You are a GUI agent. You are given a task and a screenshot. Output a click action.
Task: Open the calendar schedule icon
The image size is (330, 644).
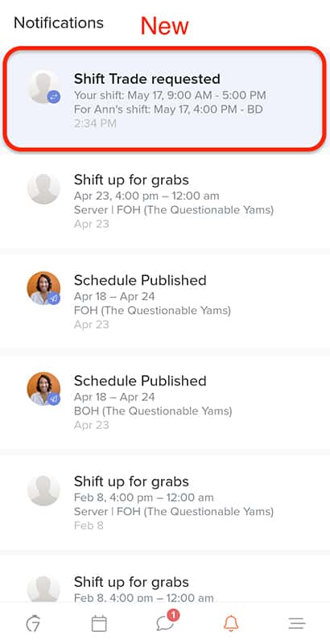point(99,624)
